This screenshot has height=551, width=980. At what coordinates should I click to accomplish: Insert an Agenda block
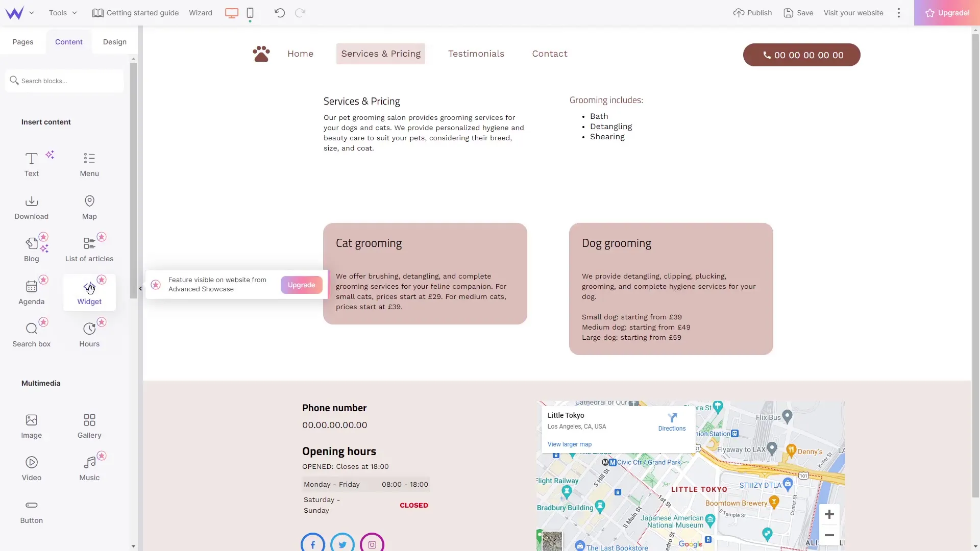(x=31, y=292)
